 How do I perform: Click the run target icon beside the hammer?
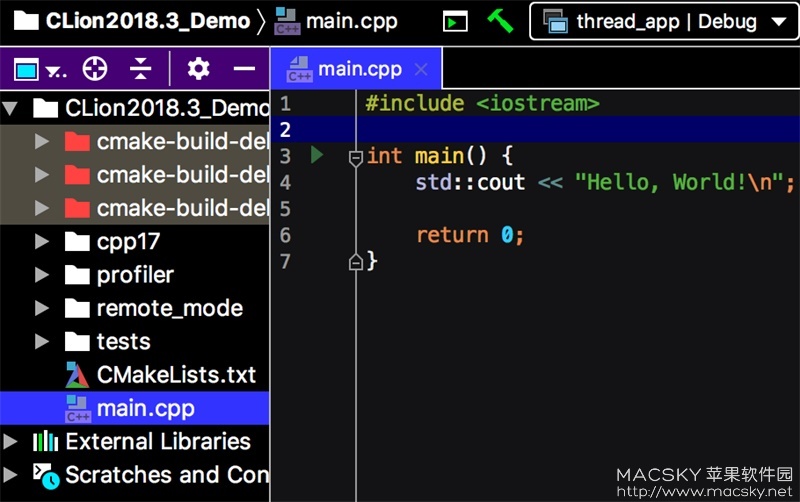[x=455, y=21]
